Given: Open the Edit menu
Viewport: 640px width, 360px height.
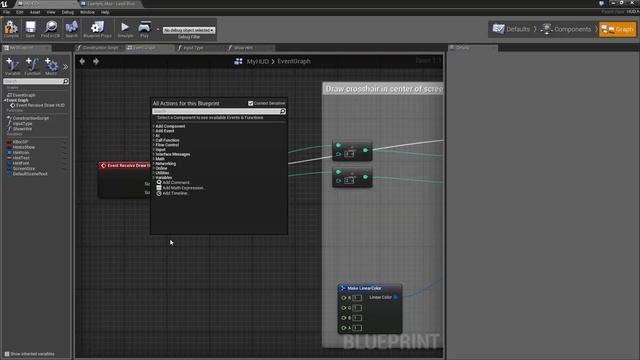Looking at the screenshot, I should pos(20,12).
